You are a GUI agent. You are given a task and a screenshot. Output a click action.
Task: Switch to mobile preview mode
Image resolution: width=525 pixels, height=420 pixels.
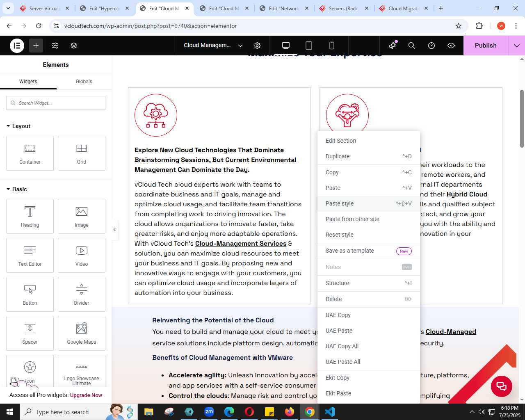pyautogui.click(x=332, y=46)
